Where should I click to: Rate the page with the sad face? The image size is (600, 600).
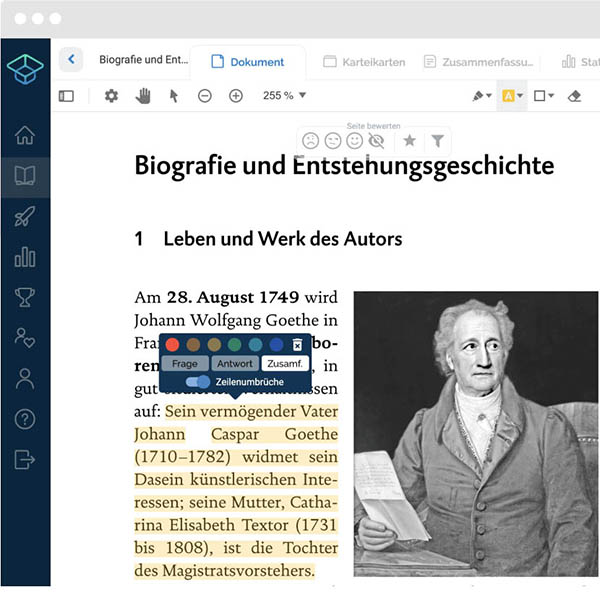310,141
